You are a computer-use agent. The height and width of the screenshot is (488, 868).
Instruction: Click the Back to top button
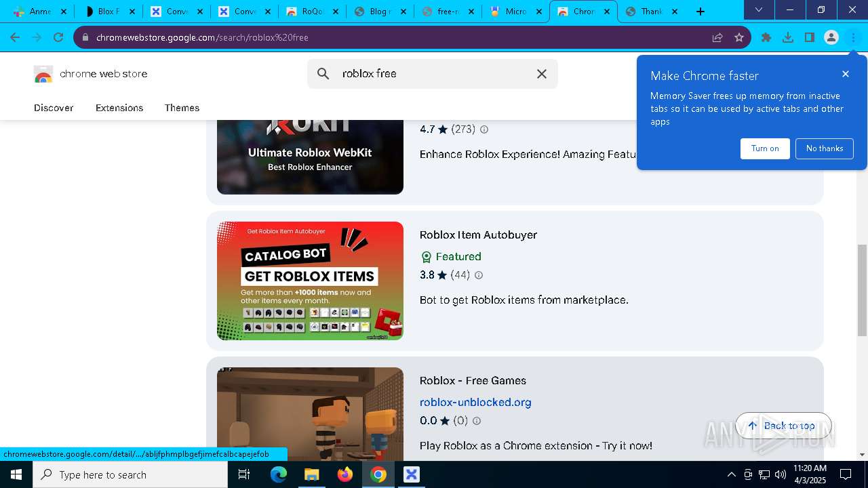(x=783, y=426)
